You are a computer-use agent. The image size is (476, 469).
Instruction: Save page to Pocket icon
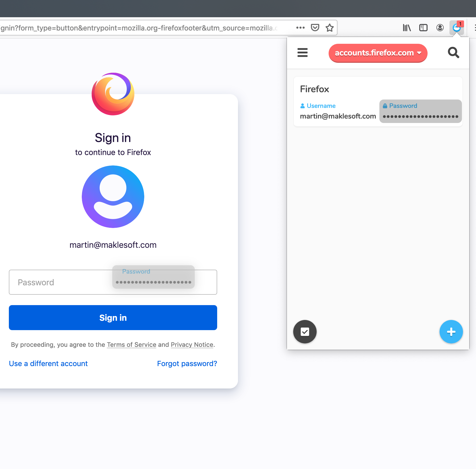[x=315, y=28]
